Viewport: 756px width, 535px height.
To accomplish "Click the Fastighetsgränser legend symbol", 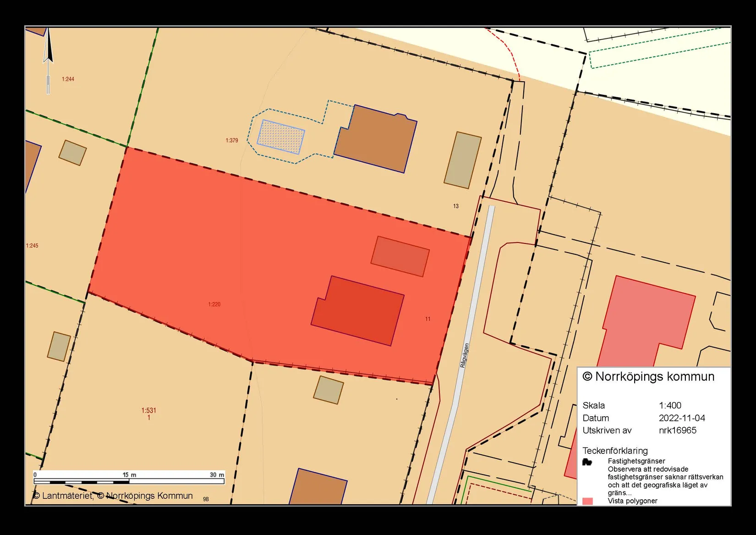I will 587,462.
